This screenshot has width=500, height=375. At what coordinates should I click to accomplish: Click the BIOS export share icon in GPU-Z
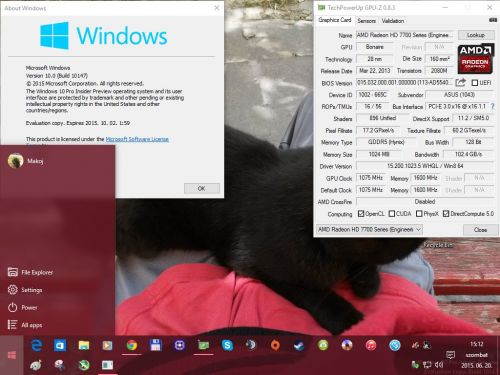click(461, 82)
